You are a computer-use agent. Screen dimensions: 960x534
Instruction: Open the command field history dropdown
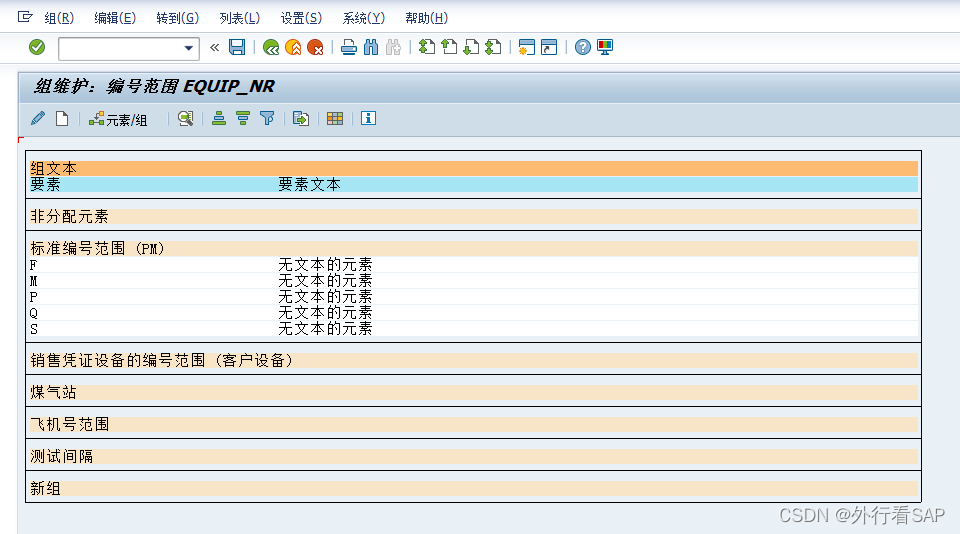click(x=189, y=48)
